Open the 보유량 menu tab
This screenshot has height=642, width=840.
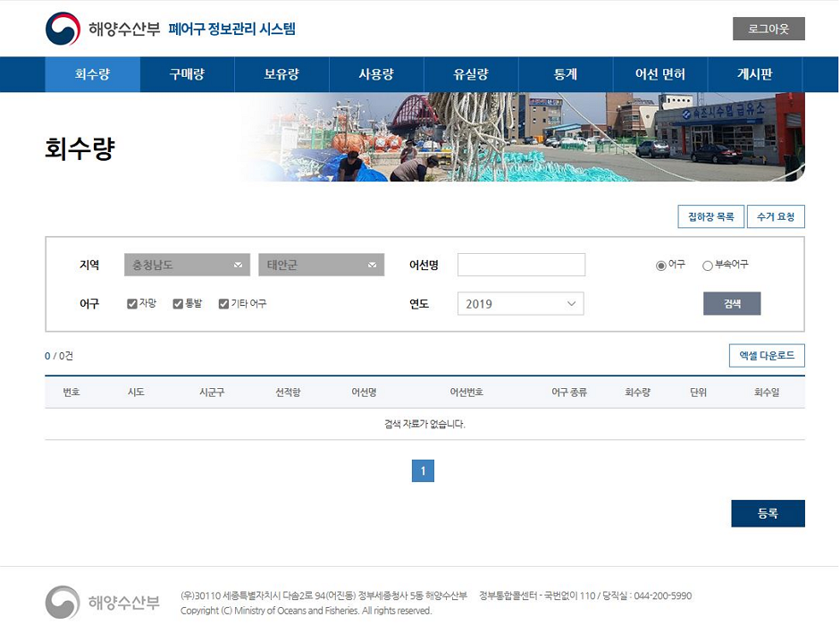(x=281, y=74)
